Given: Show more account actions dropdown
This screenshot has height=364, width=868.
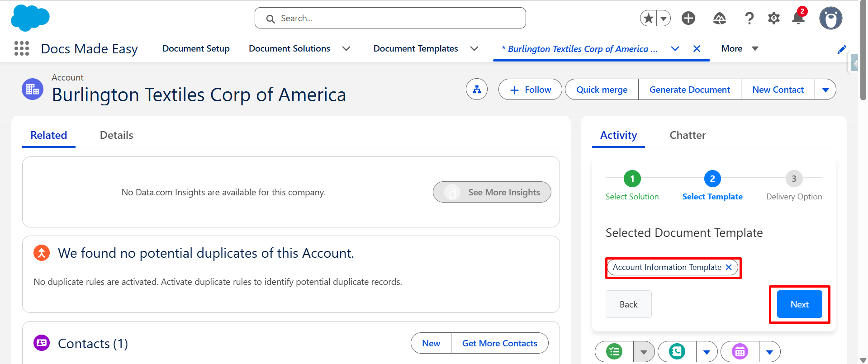Looking at the screenshot, I should (x=825, y=90).
